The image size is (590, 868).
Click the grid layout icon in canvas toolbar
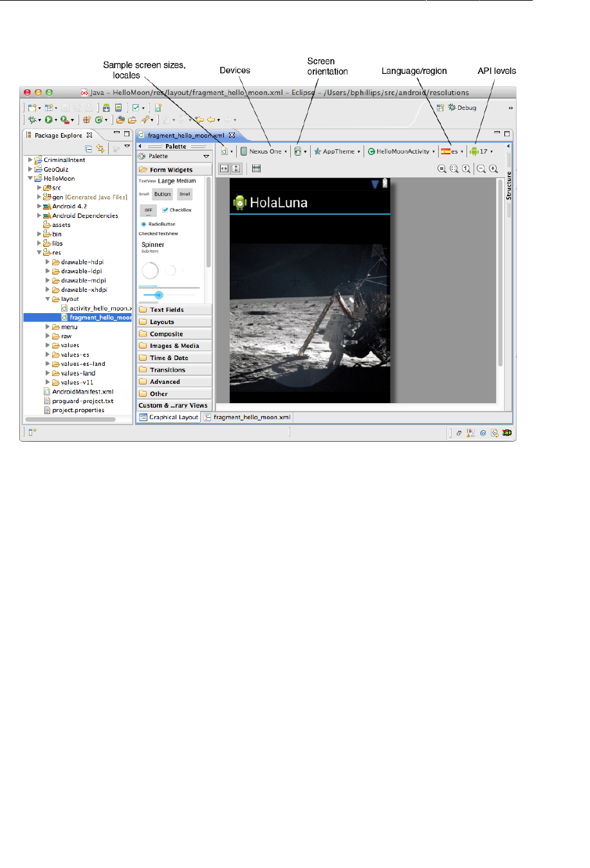coord(256,168)
